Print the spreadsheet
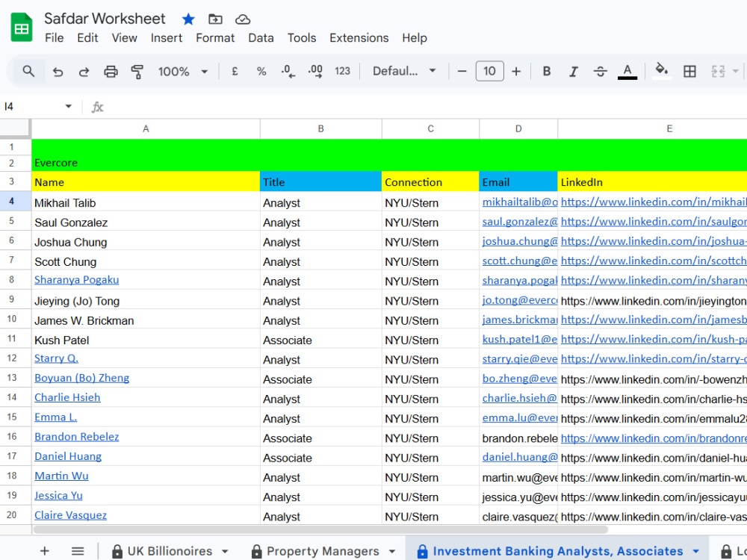Viewport: 747px width, 560px height. [111, 72]
